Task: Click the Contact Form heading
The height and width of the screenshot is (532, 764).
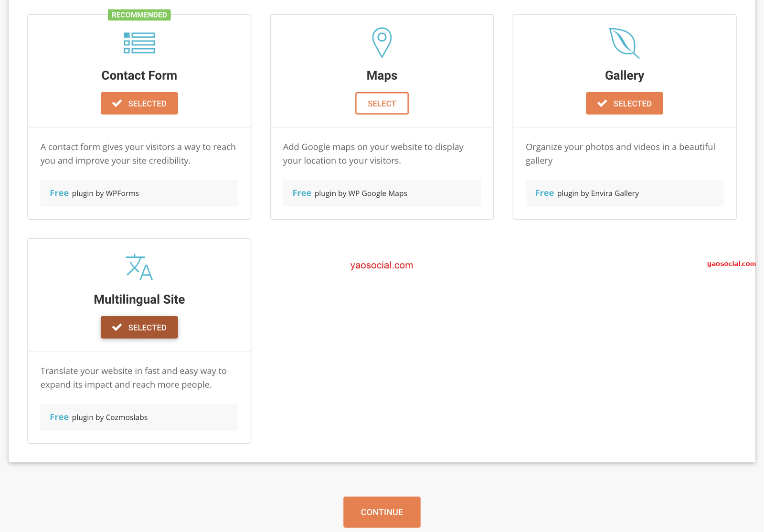Action: [139, 75]
